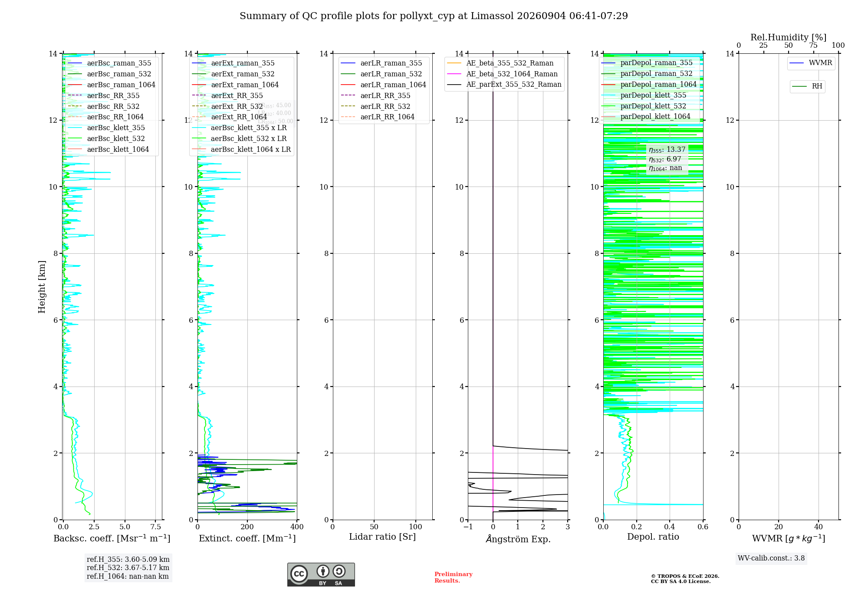This screenshot has height=590, width=868.
Task: Select legend entry AE_parExt_355_532_Raman
Action: tap(504, 85)
